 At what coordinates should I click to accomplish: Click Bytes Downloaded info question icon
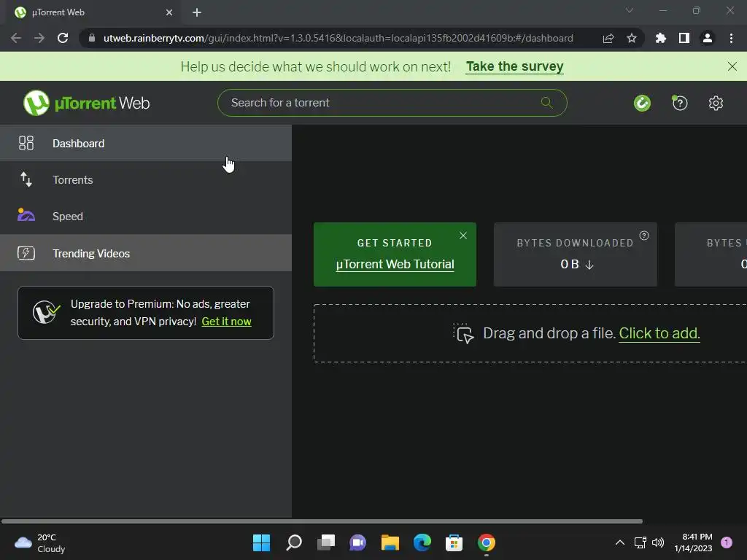(644, 236)
